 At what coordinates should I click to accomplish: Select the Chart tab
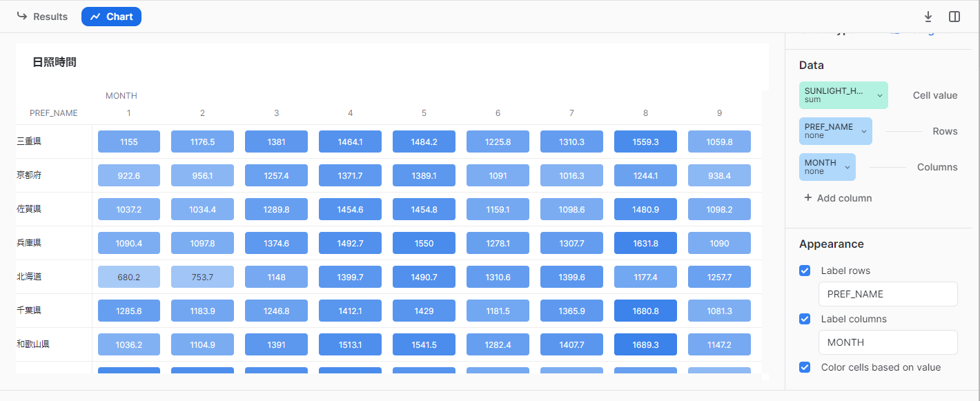111,17
